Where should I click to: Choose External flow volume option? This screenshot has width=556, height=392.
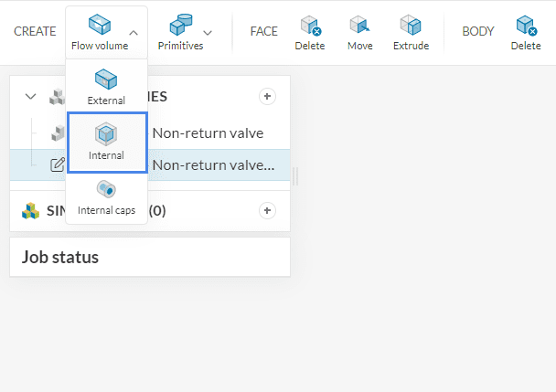[x=106, y=88]
